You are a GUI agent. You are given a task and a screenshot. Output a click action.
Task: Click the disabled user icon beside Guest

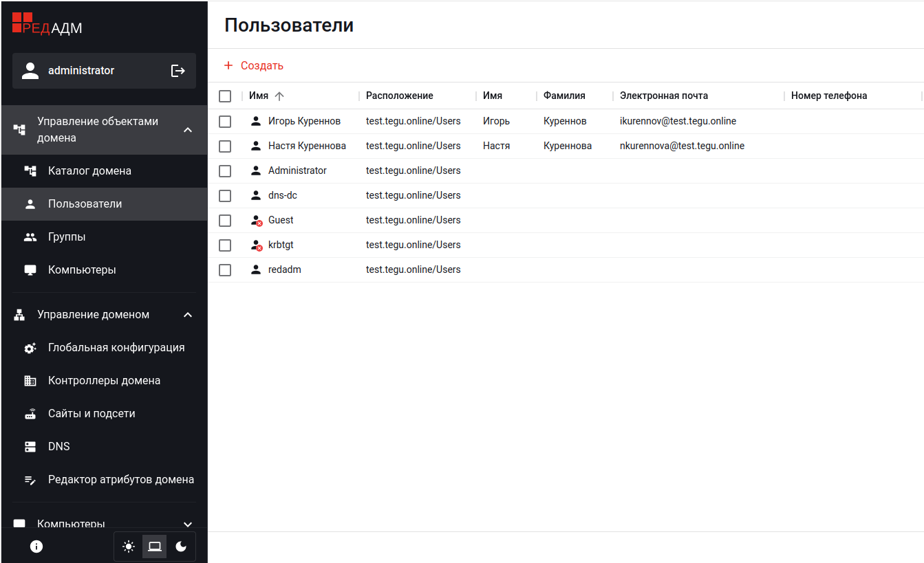pyautogui.click(x=256, y=221)
